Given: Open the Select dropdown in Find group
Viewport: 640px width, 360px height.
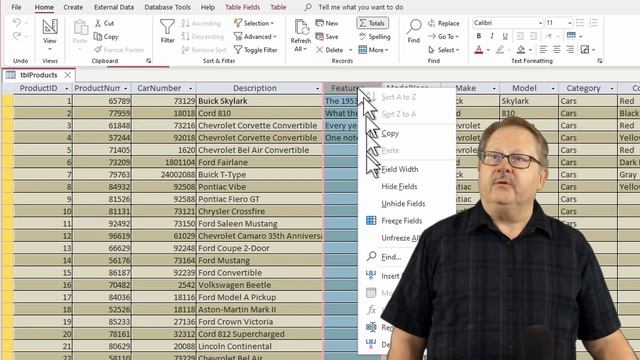Looking at the screenshot, I should (443, 50).
